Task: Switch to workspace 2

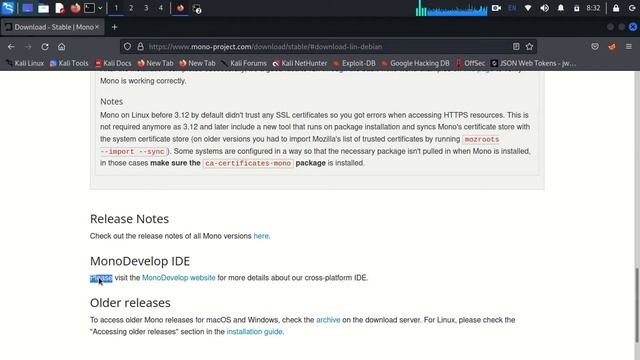Action: pos(131,8)
